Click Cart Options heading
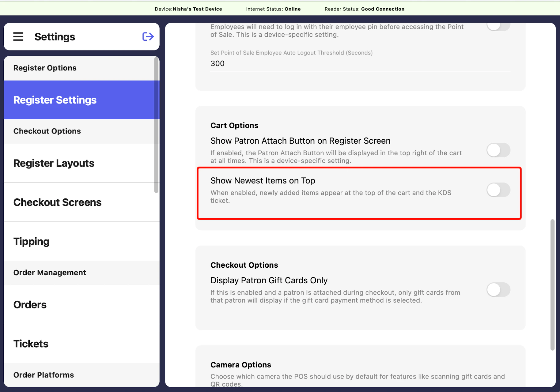 (234, 126)
